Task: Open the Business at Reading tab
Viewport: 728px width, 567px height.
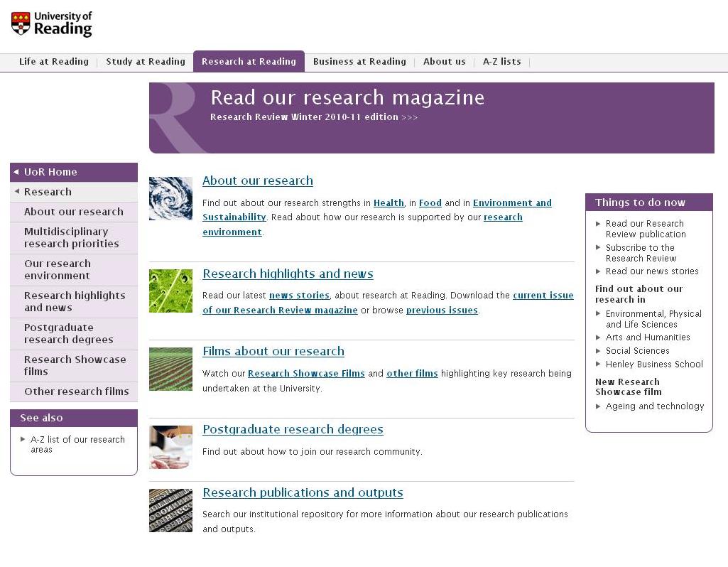Action: pyautogui.click(x=359, y=61)
